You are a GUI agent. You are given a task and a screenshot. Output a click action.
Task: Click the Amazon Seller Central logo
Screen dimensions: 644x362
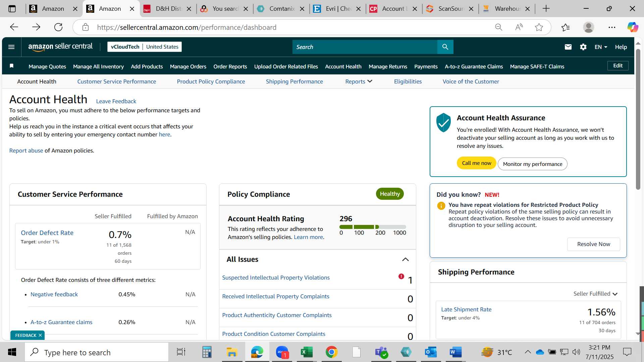(60, 47)
